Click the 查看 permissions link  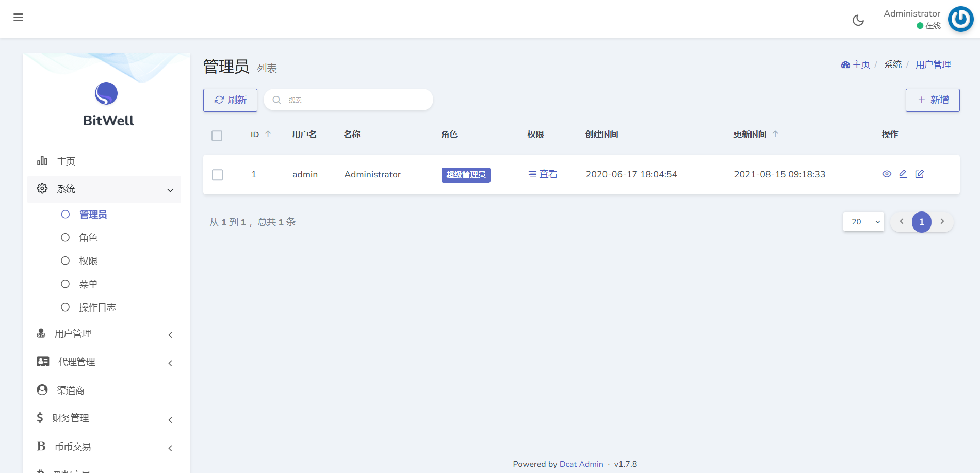click(x=543, y=174)
